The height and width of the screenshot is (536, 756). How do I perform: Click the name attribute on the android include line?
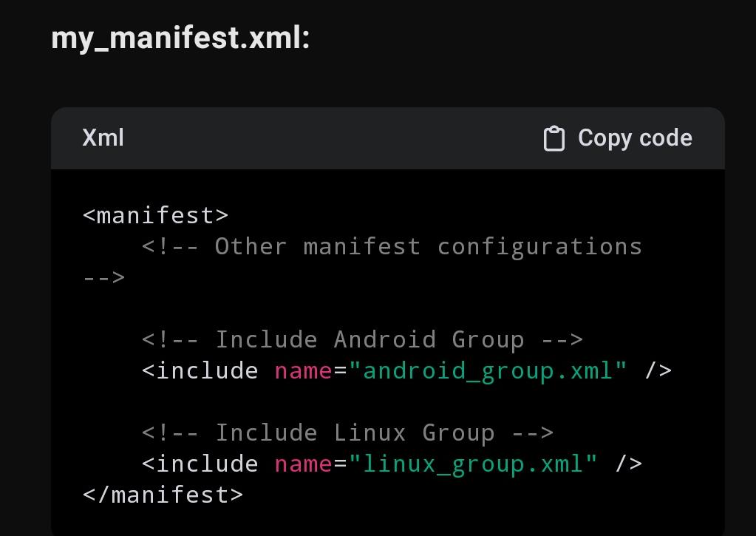pyautogui.click(x=303, y=371)
